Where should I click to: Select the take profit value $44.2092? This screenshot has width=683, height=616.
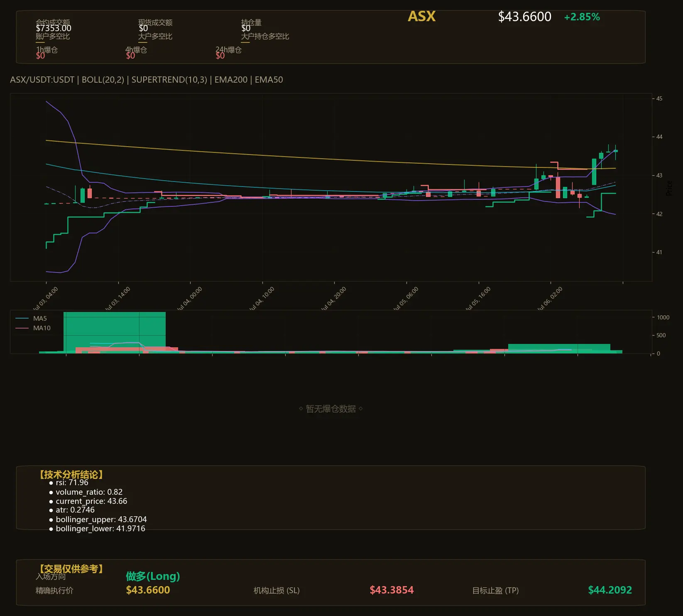point(610,590)
